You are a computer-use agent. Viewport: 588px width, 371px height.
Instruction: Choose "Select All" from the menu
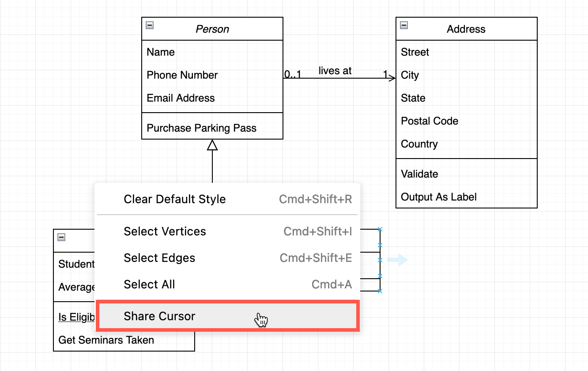tap(149, 284)
